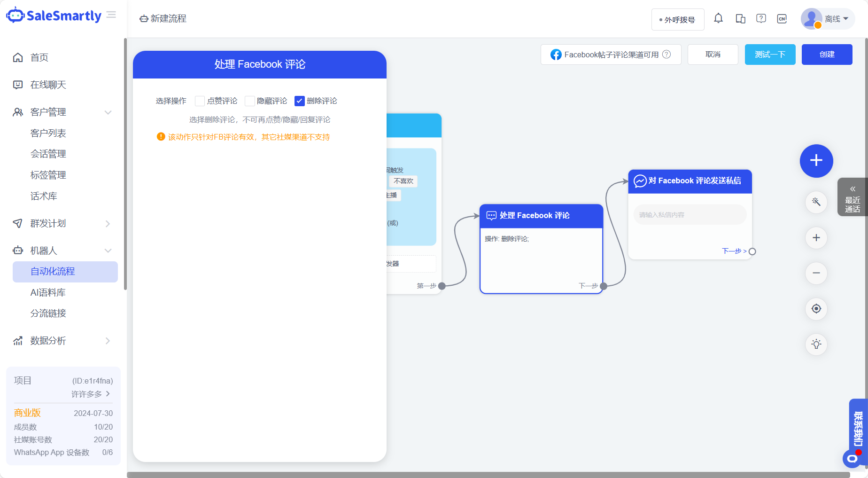Open the chat support bubble icon
The height and width of the screenshot is (478, 868).
coord(852,458)
